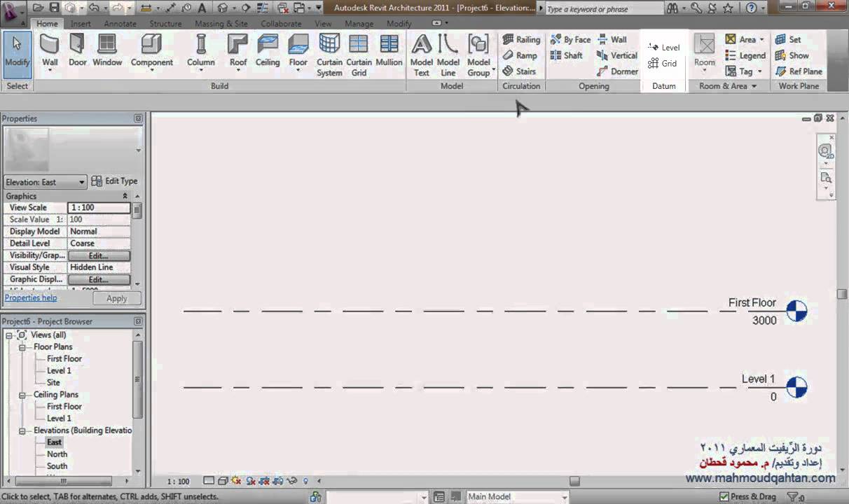Open the Properties help link
849x504 pixels.
tap(31, 297)
